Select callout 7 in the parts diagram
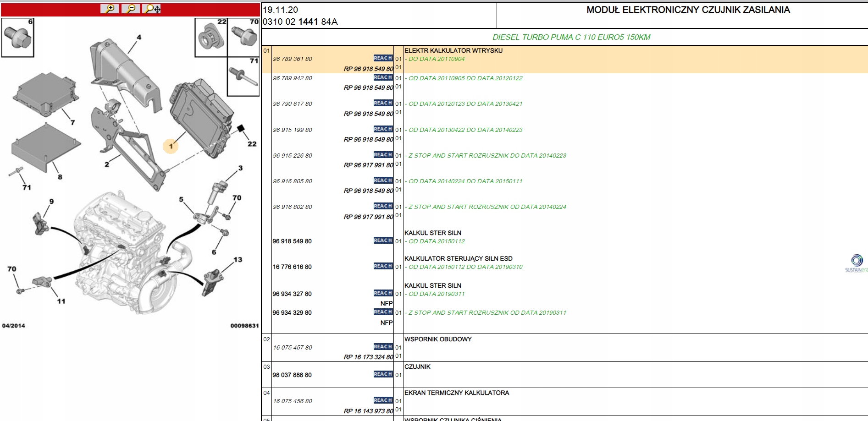This screenshot has height=421, width=868. [x=72, y=122]
